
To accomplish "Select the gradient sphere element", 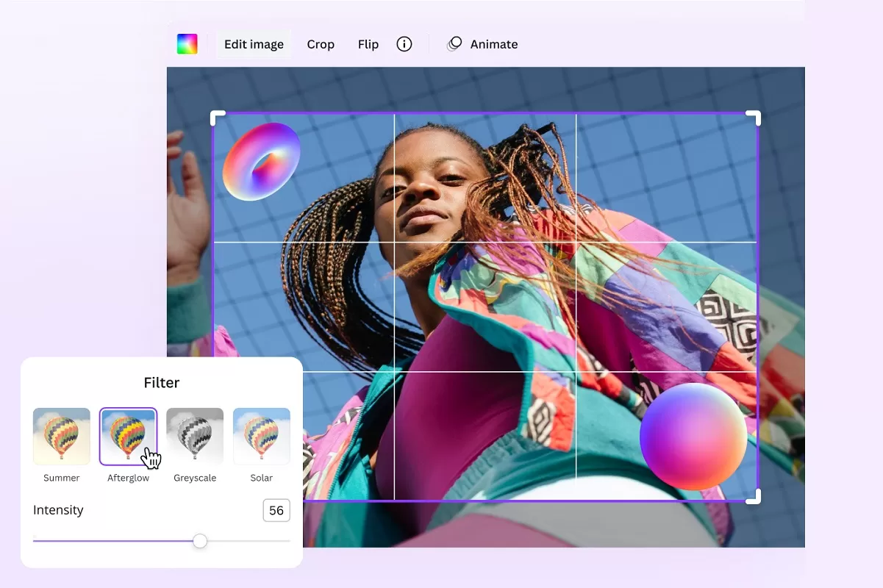I will 693,436.
